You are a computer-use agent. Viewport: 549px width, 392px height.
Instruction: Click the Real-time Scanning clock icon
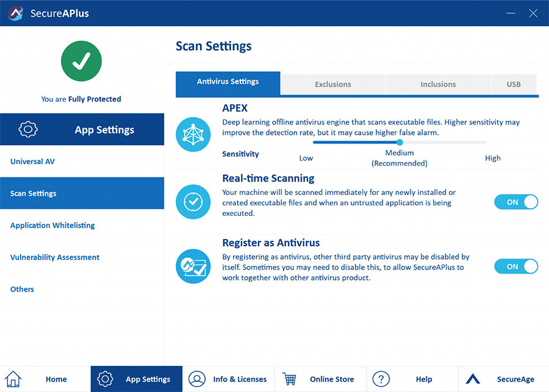pyautogui.click(x=193, y=202)
